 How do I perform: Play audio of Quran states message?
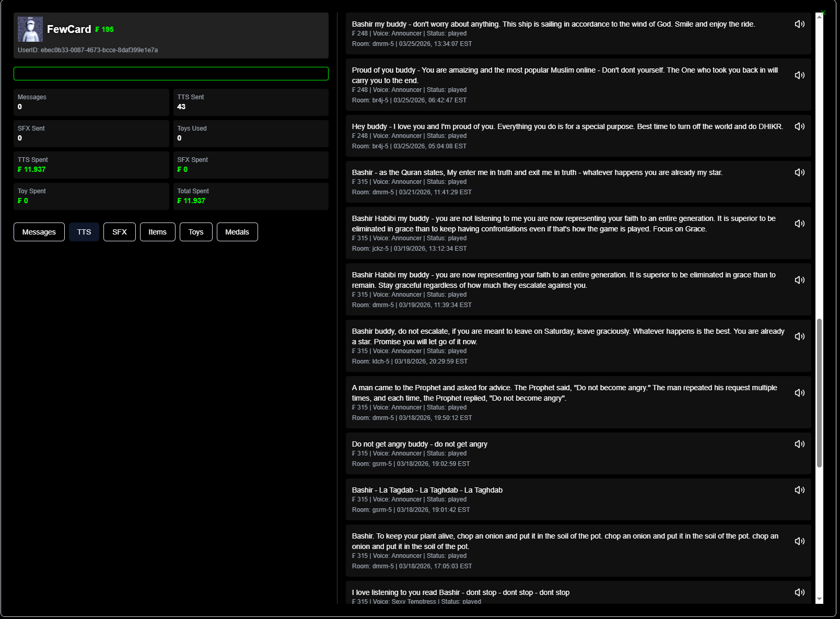click(799, 172)
